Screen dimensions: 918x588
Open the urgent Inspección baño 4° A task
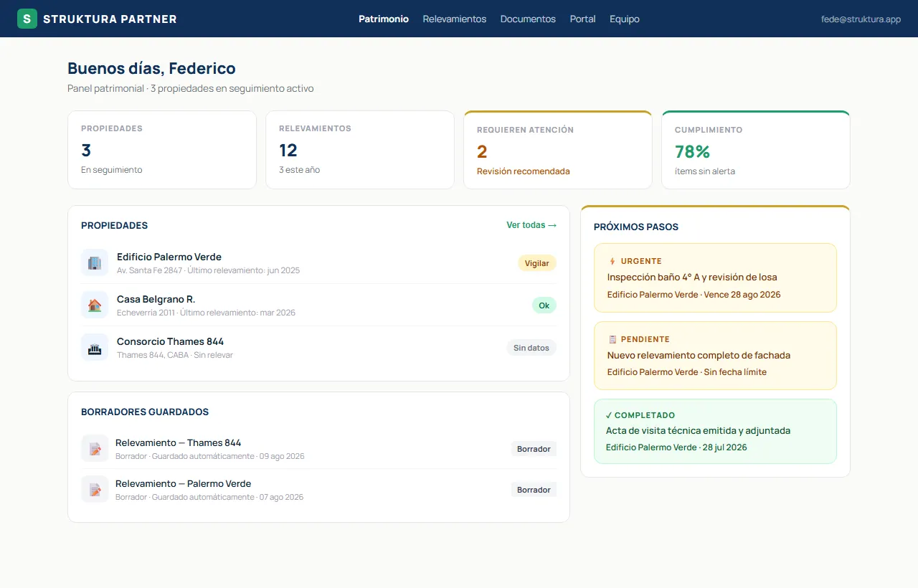[715, 278]
